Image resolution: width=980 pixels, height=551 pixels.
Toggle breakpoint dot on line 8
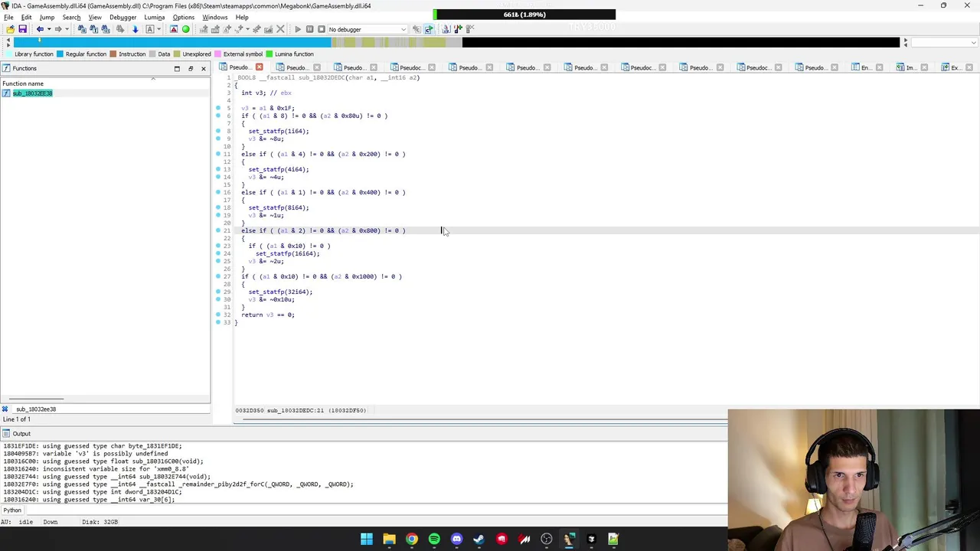pyautogui.click(x=218, y=131)
